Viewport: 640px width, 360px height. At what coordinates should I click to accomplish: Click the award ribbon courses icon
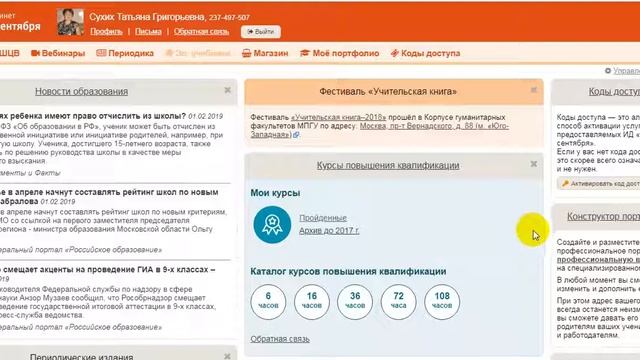pos(272,224)
